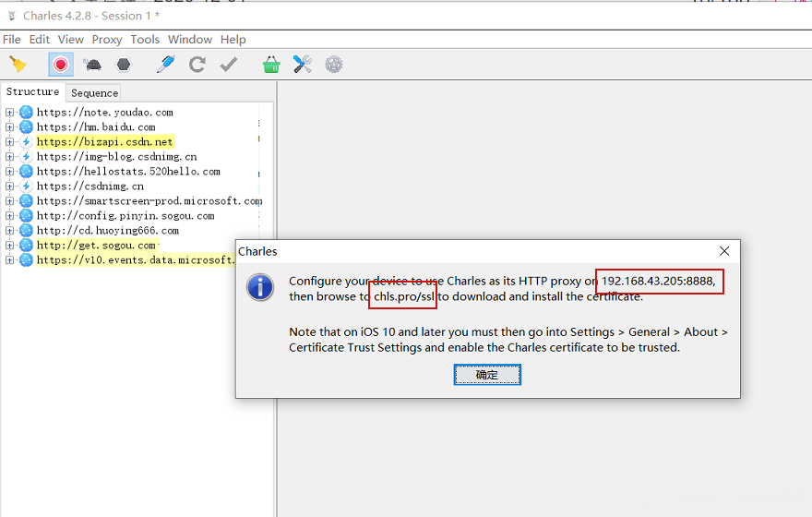
Task: Select the https://csdnimg.cn host row
Action: pyautogui.click(x=90, y=186)
